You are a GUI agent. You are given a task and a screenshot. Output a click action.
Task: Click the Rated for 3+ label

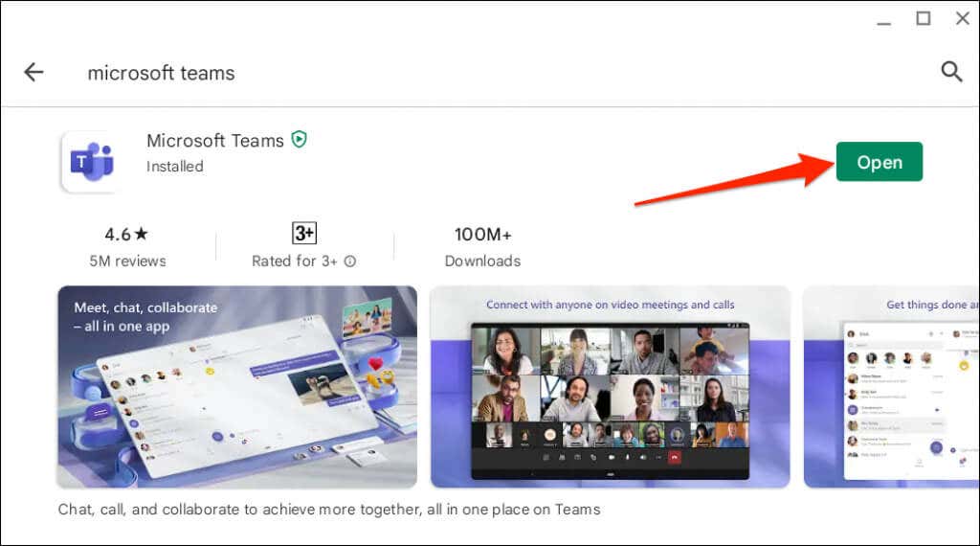(x=295, y=262)
